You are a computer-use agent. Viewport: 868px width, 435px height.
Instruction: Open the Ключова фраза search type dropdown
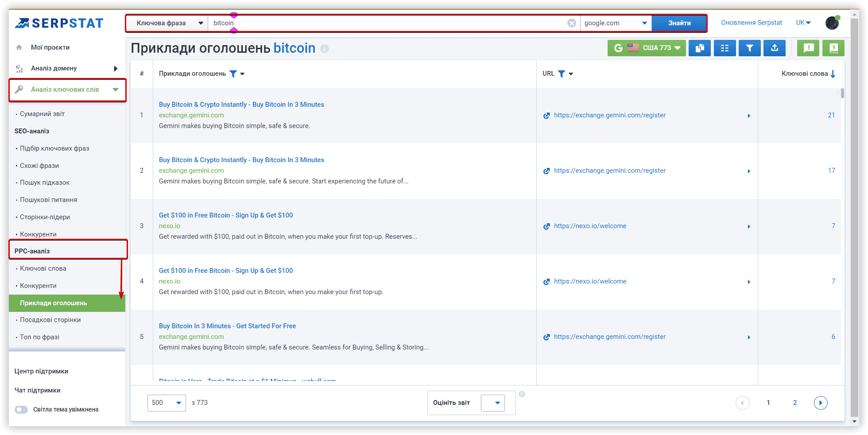point(167,23)
